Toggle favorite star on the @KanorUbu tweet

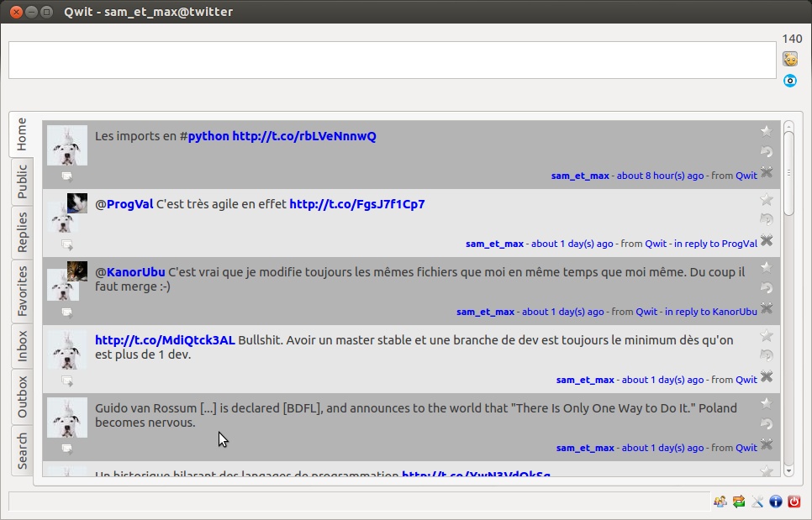(x=767, y=267)
